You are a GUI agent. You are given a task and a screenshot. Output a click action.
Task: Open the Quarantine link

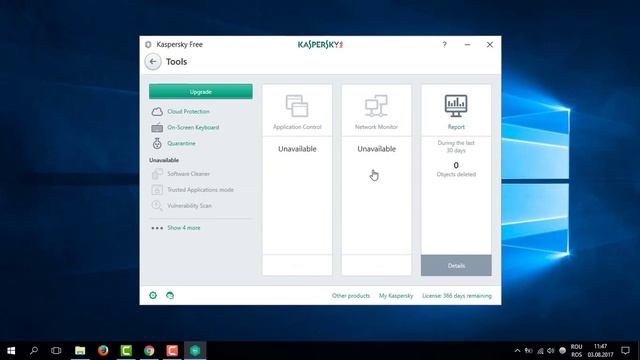(x=181, y=143)
